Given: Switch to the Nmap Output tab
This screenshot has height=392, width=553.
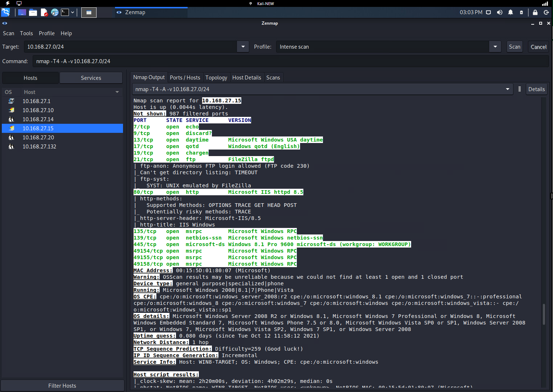Looking at the screenshot, I should coord(149,77).
